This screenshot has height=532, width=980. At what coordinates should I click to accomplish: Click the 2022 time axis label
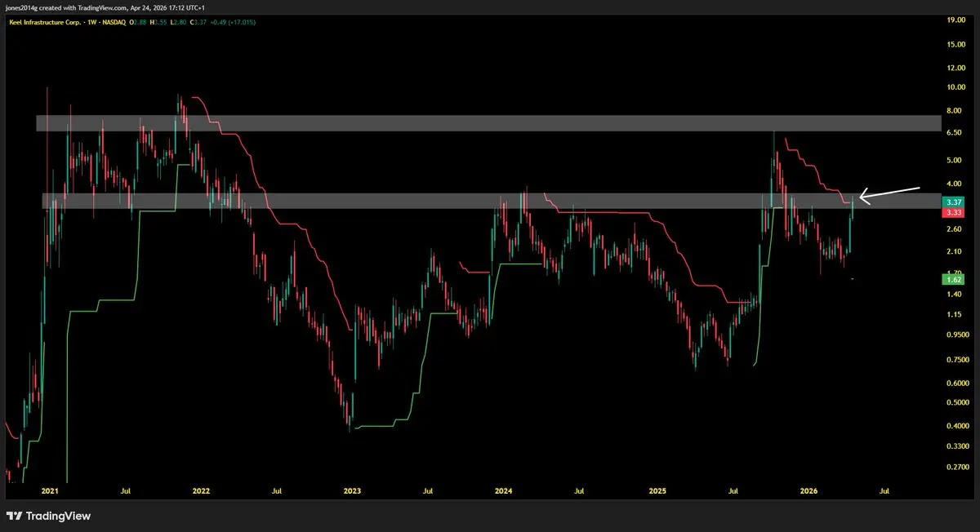[201, 492]
